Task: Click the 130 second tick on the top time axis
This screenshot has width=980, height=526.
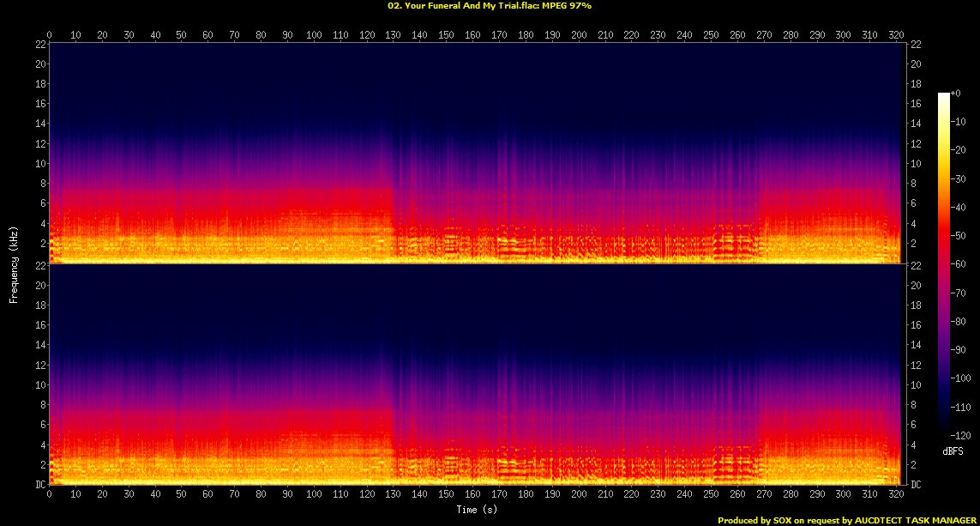Action: (x=393, y=35)
